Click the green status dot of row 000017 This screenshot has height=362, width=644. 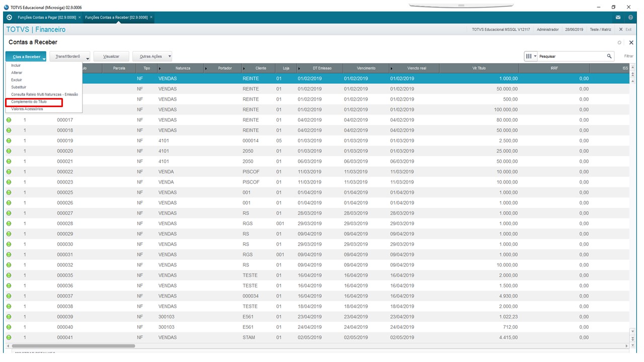[9, 120]
